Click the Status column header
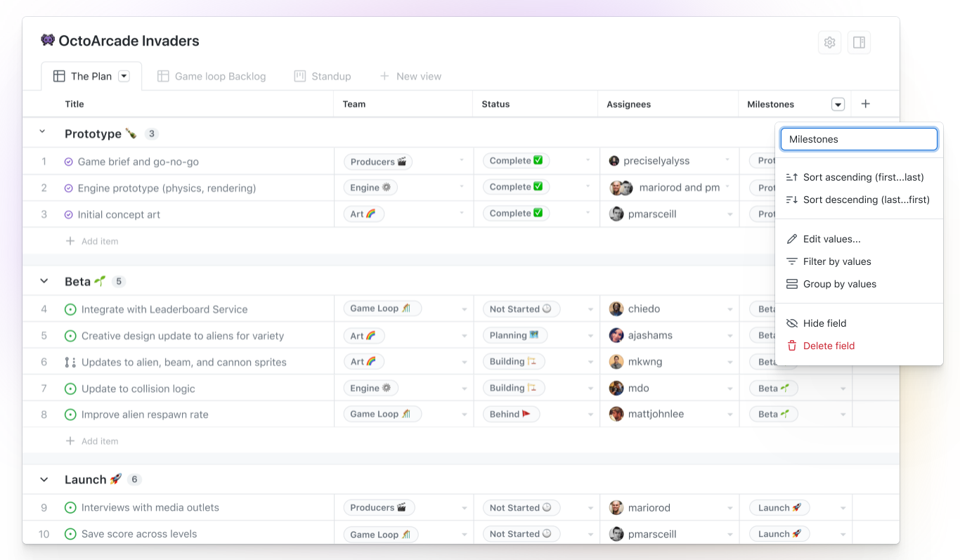Image resolution: width=960 pixels, height=560 pixels. [x=495, y=104]
